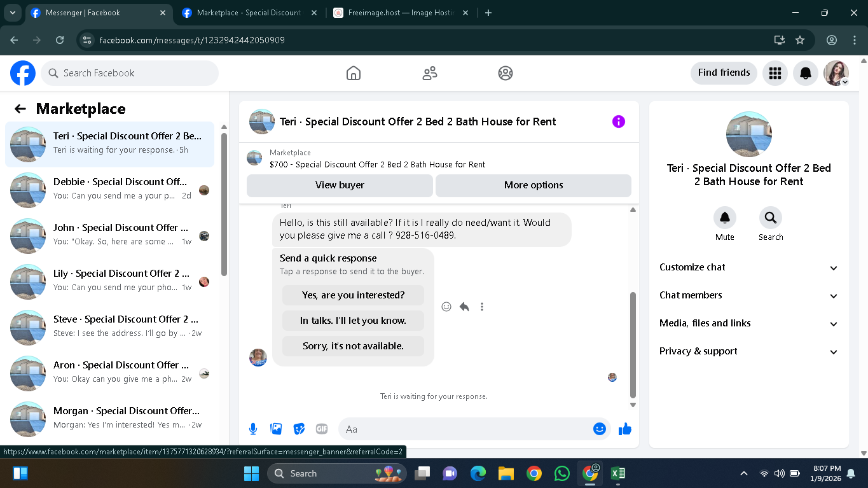The height and width of the screenshot is (488, 868).
Task: Send 'Yes, are you interested?' response
Action: pyautogui.click(x=353, y=295)
